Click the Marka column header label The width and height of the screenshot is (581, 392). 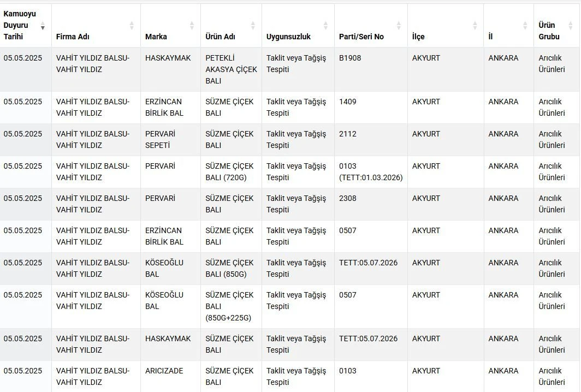pos(156,37)
